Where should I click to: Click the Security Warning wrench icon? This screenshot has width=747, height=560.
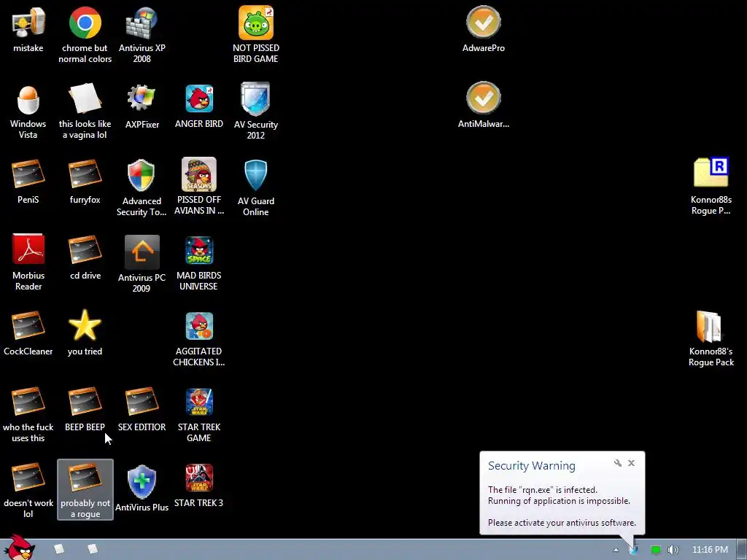tap(618, 463)
